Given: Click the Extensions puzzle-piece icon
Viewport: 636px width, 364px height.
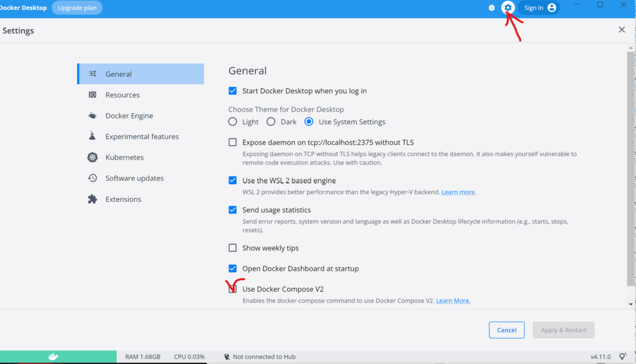Looking at the screenshot, I should coord(93,199).
